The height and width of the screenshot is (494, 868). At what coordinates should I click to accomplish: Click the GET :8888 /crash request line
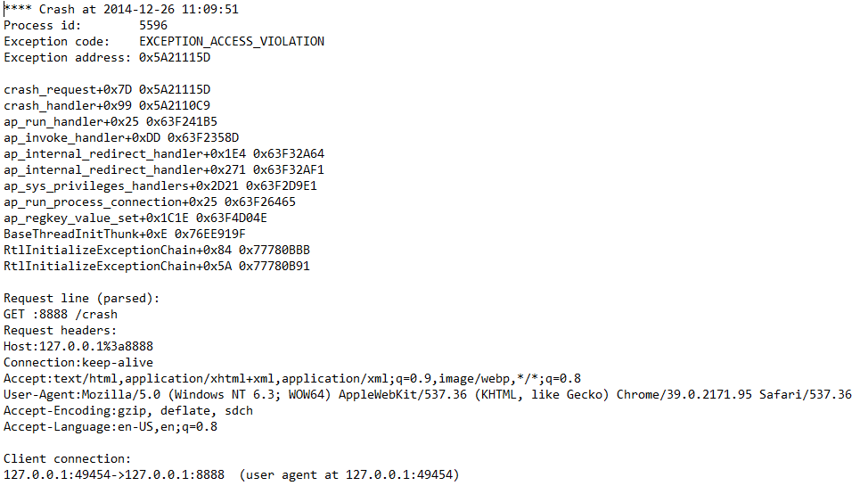pyautogui.click(x=61, y=315)
